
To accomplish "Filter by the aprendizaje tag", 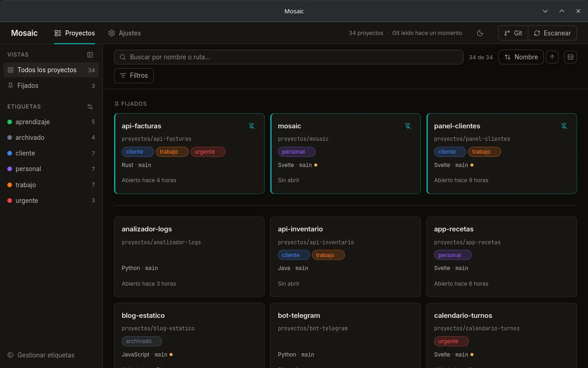I will tap(51, 122).
